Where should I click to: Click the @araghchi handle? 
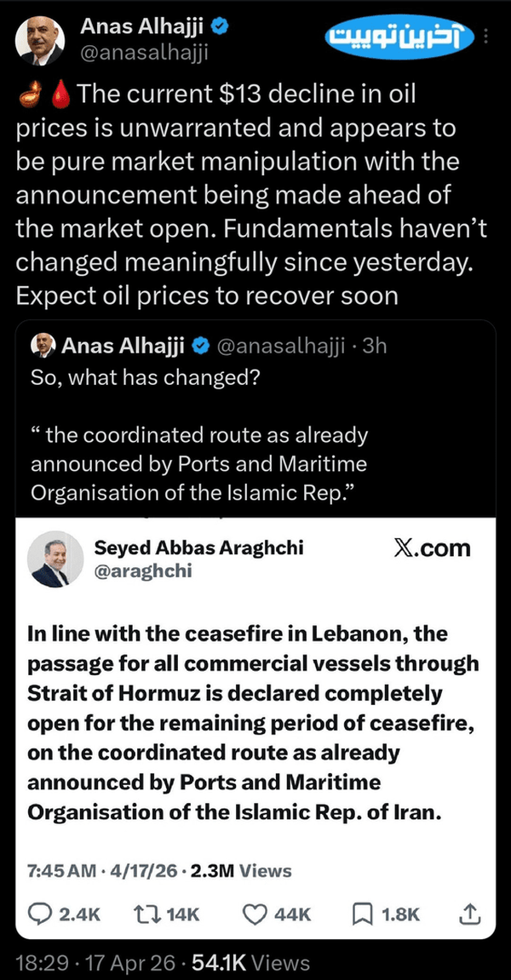143,571
